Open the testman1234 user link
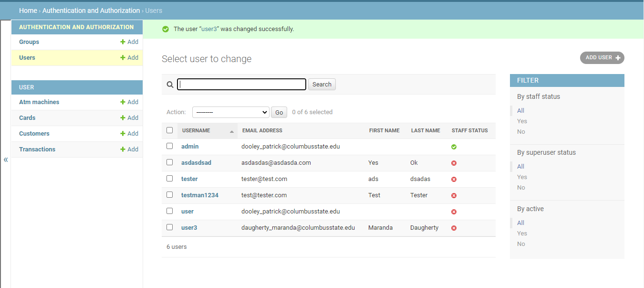644x288 pixels. [x=200, y=195]
